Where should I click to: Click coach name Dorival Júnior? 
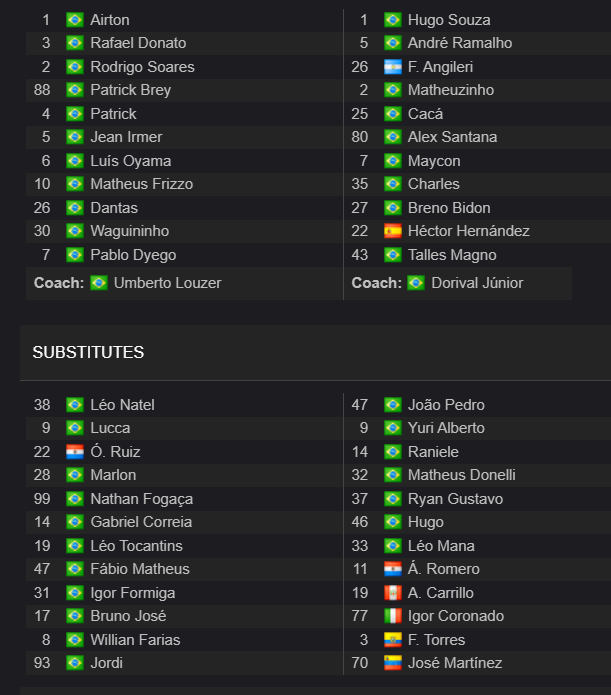click(x=477, y=283)
